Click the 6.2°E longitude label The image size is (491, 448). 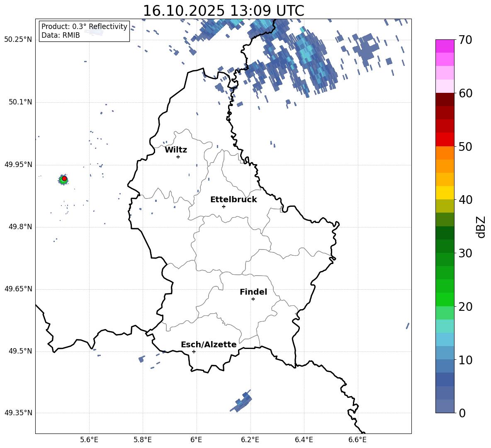[250, 440]
